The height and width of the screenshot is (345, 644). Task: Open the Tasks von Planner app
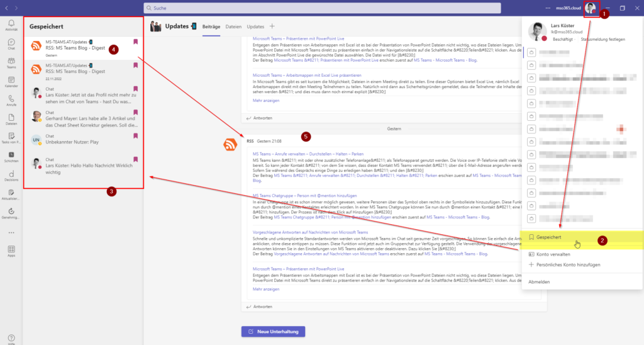11,138
